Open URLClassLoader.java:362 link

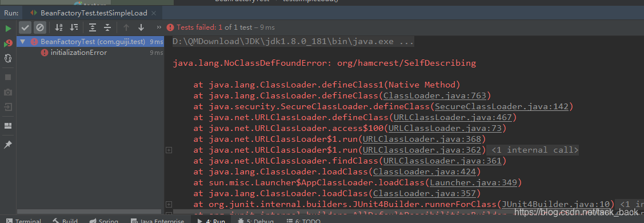(x=422, y=150)
